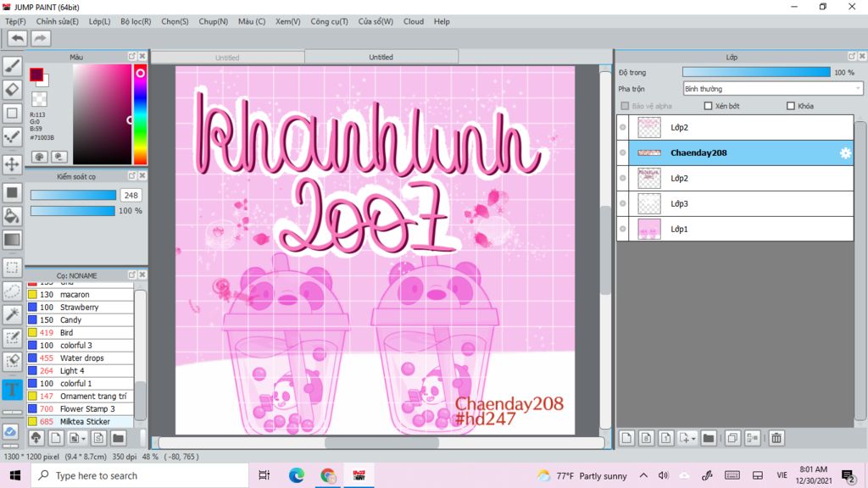Open the Bộ lọc(R) menu

(x=136, y=21)
